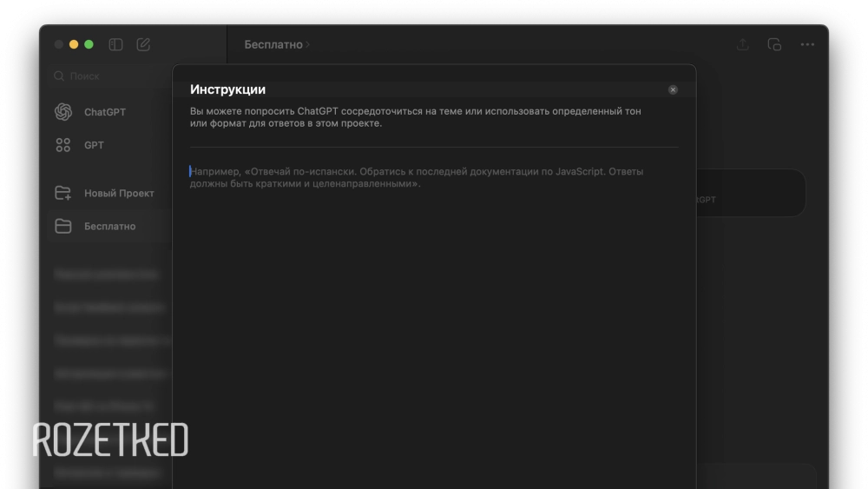
Task: Expand the Бесплатно title chevron
Action: pyautogui.click(x=308, y=44)
